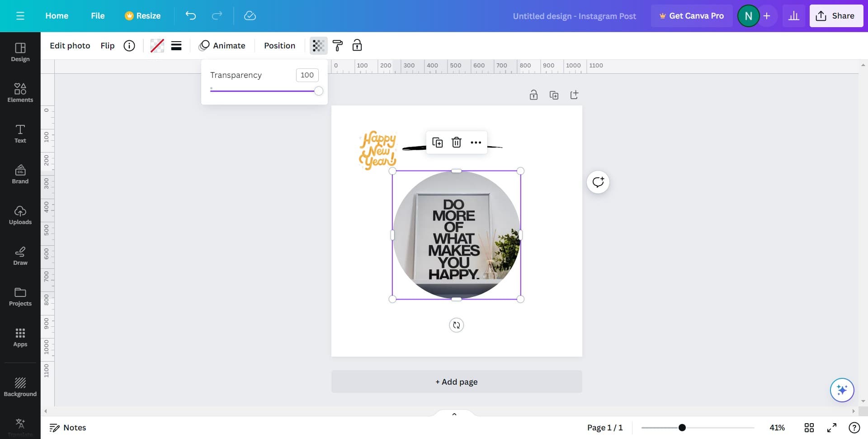Open the Draw tool panel

pyautogui.click(x=20, y=255)
